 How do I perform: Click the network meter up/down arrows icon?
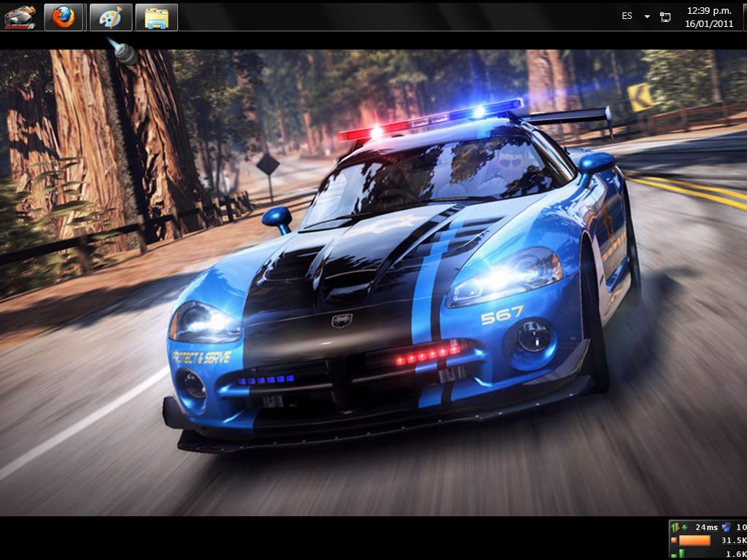(675, 527)
